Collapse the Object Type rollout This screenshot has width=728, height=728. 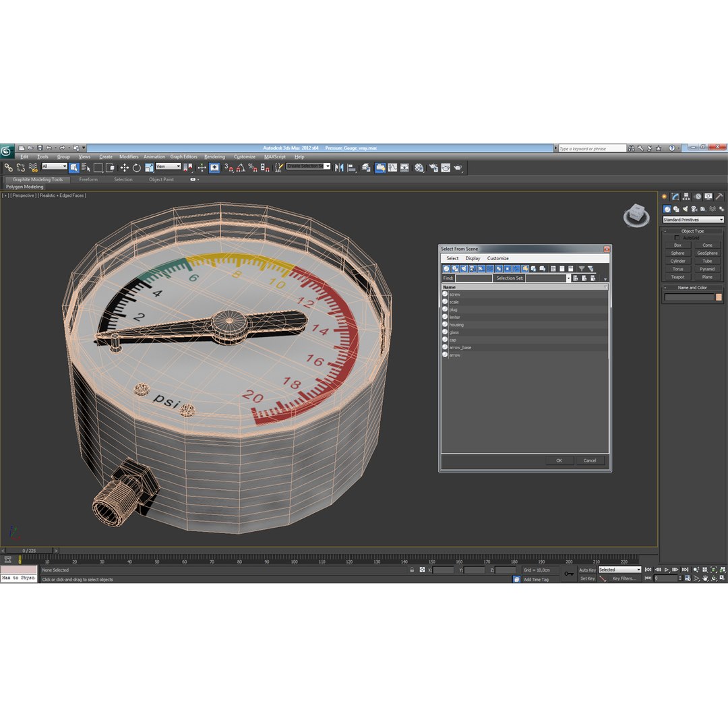692,231
